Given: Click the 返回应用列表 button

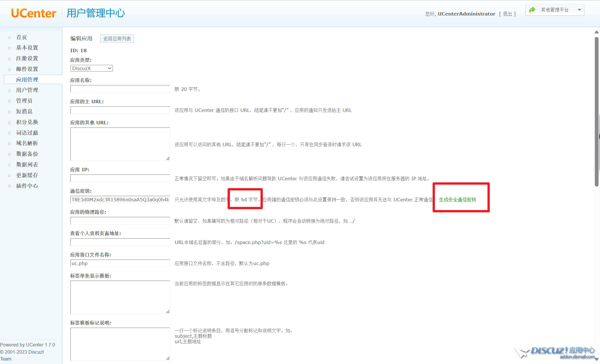Looking at the screenshot, I should 117,39.
